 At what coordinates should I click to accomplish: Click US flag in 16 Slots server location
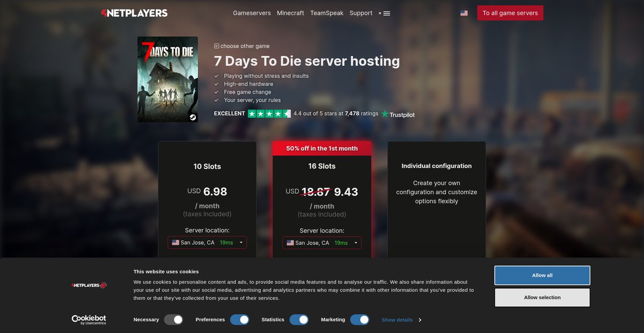point(290,243)
